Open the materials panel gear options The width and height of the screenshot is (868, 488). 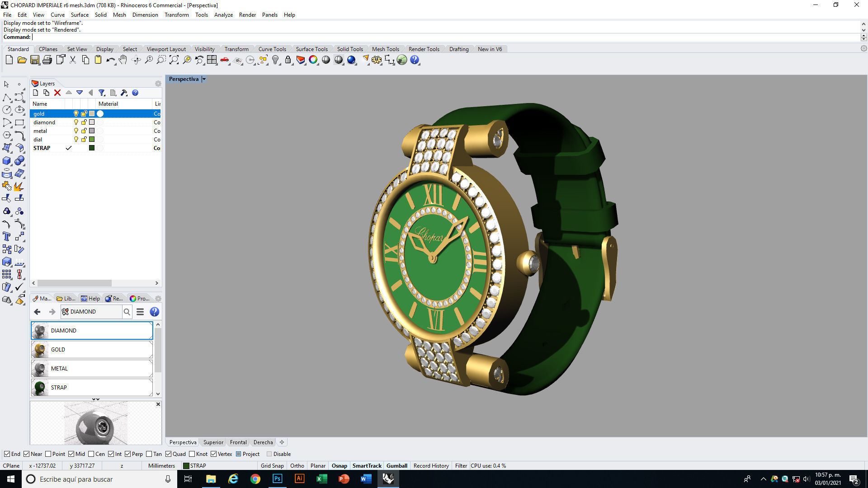pos(158,299)
